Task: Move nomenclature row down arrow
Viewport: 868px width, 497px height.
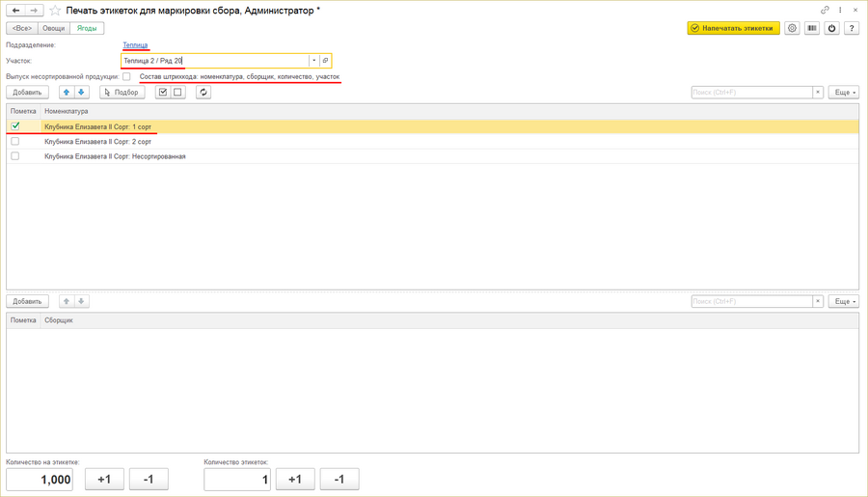Action: coord(81,93)
